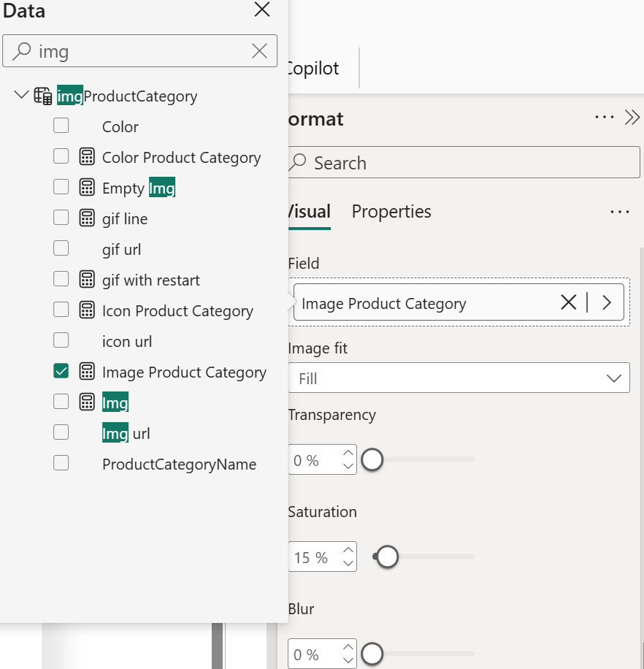Switch to the Properties tab
The height and width of the screenshot is (669, 644).
pyautogui.click(x=391, y=212)
